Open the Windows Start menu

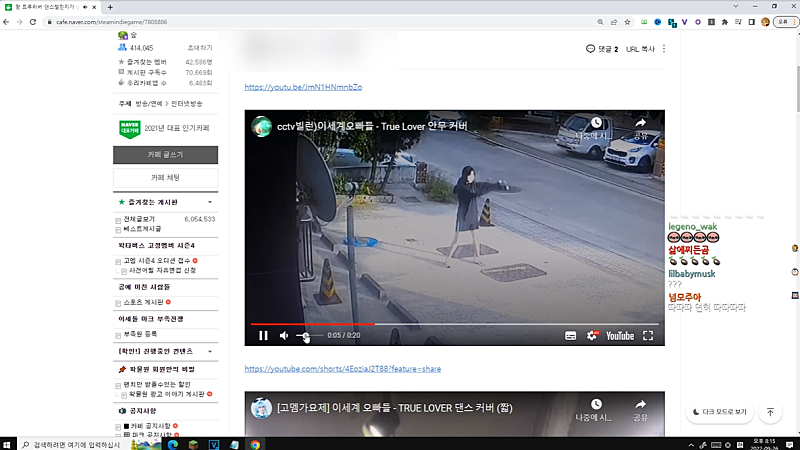tap(7, 444)
